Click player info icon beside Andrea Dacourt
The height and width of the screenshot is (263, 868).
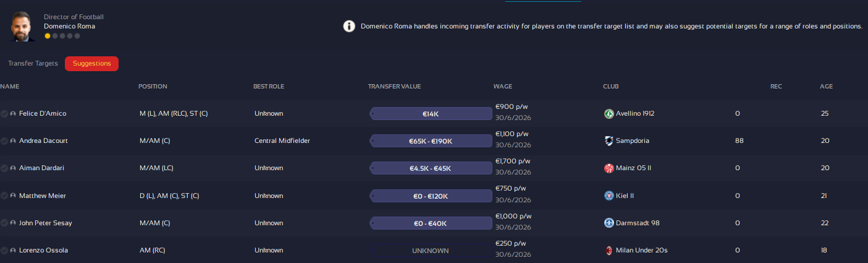pyautogui.click(x=13, y=141)
